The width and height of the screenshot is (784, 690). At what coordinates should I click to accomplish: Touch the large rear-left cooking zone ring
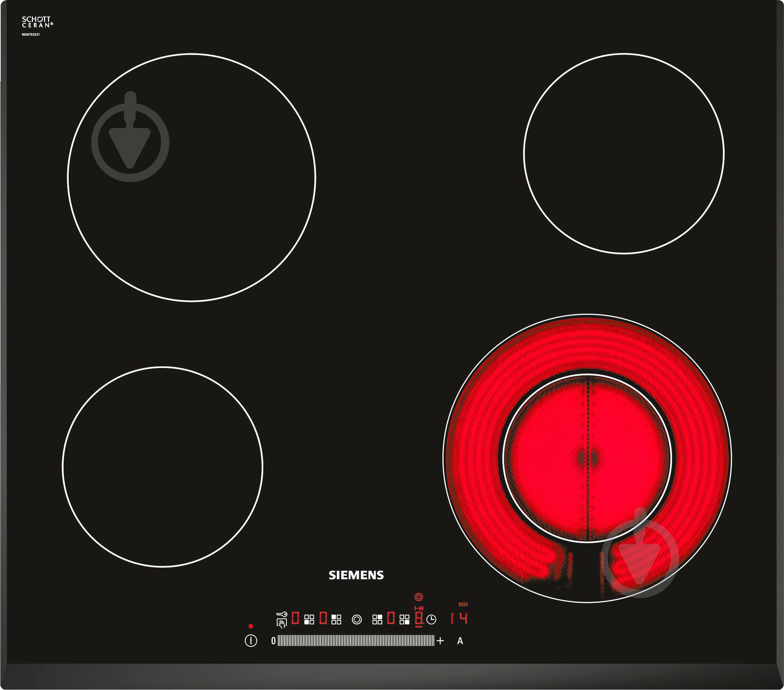pos(192,178)
